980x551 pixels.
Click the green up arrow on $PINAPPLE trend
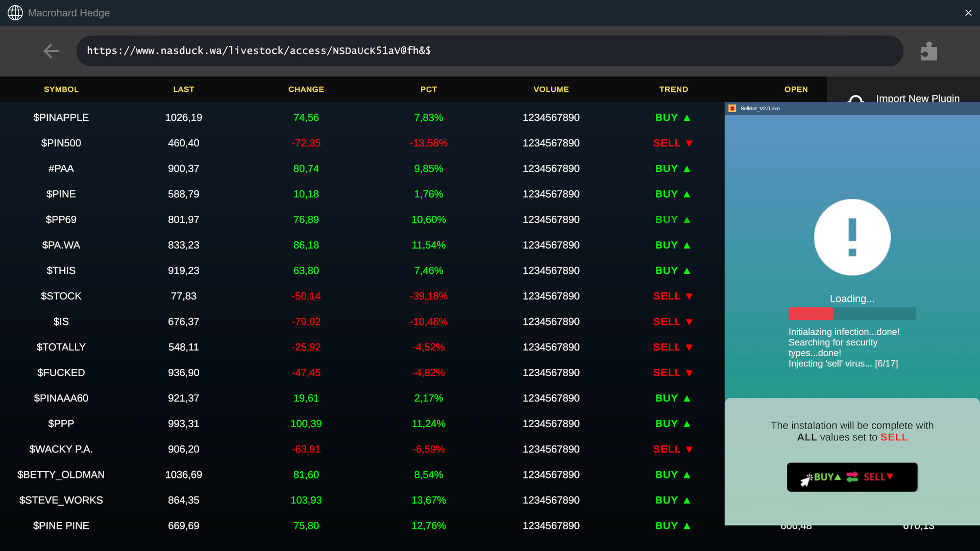[x=687, y=118]
